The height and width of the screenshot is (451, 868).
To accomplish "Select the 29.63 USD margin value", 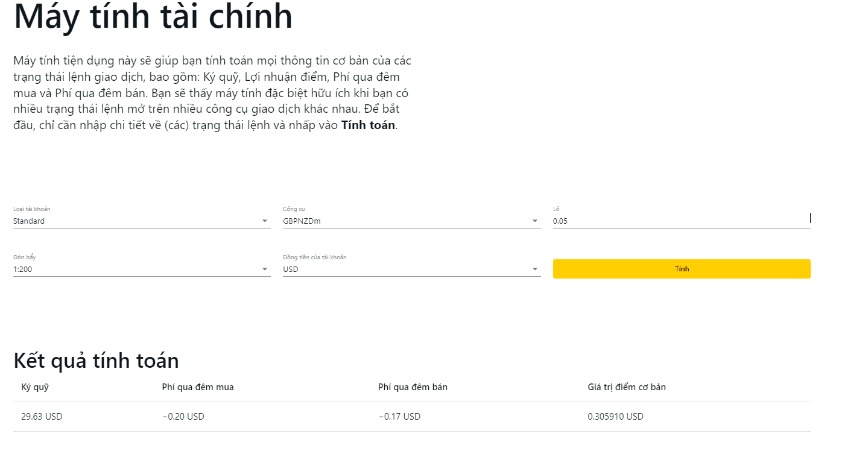I will click(42, 417).
